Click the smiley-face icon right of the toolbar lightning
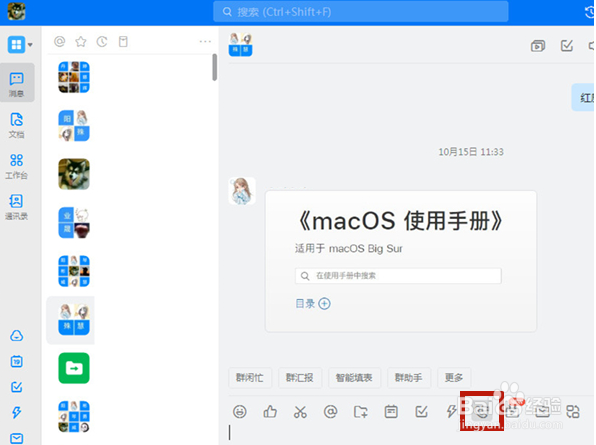This screenshot has width=596, height=445. pos(482,412)
